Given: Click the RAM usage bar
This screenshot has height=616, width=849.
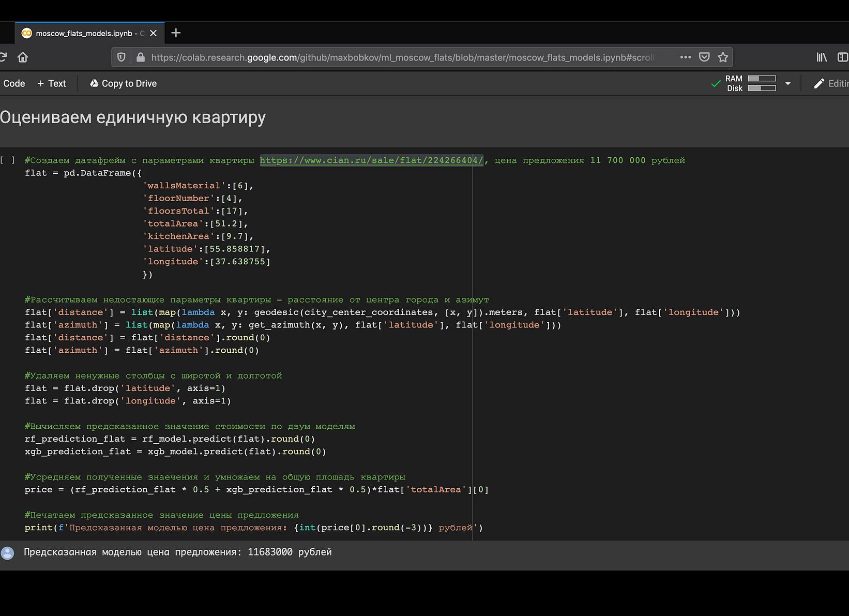Looking at the screenshot, I should coord(762,79).
